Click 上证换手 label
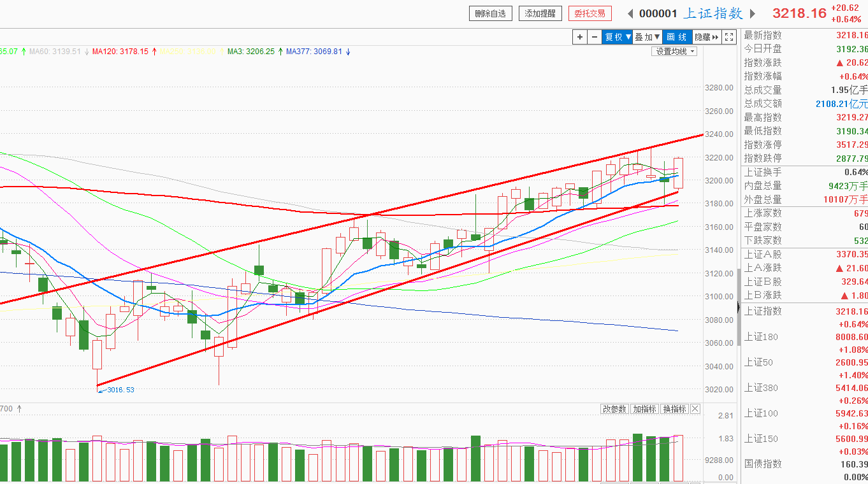 (763, 173)
